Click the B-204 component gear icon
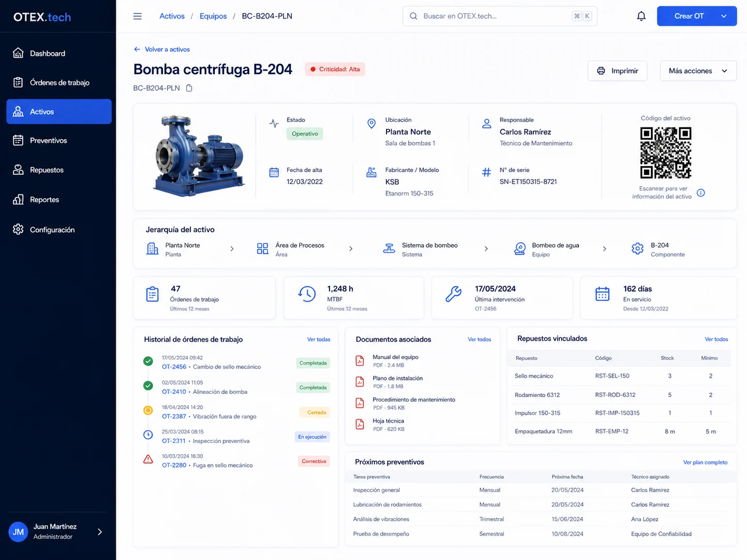 tap(638, 249)
